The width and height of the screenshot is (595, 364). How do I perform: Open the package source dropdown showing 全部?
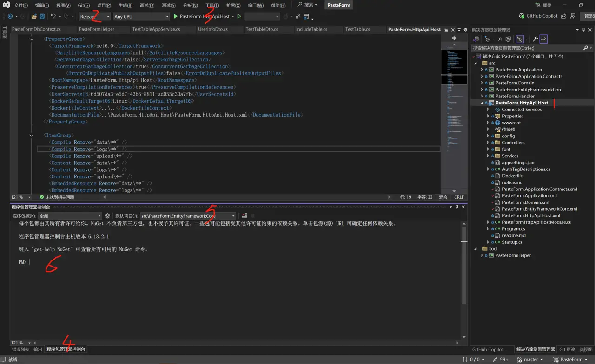point(70,216)
